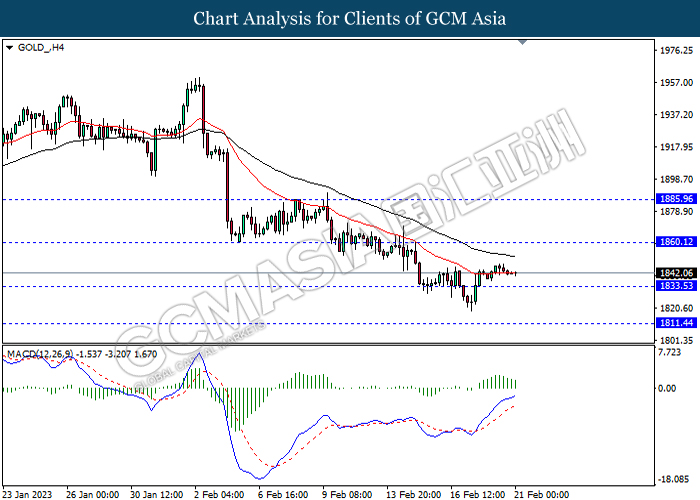Click the 1976.25 price axis value
The height and width of the screenshot is (500, 700).
tap(676, 50)
